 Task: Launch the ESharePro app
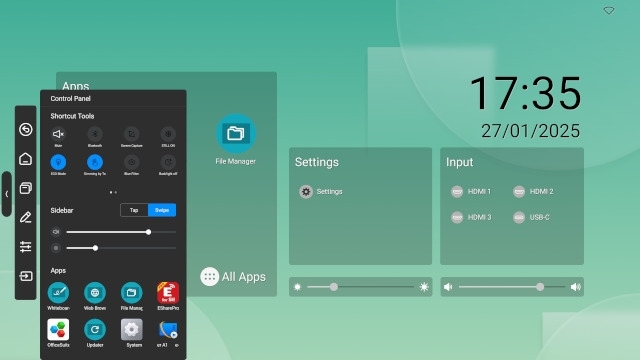(x=168, y=293)
